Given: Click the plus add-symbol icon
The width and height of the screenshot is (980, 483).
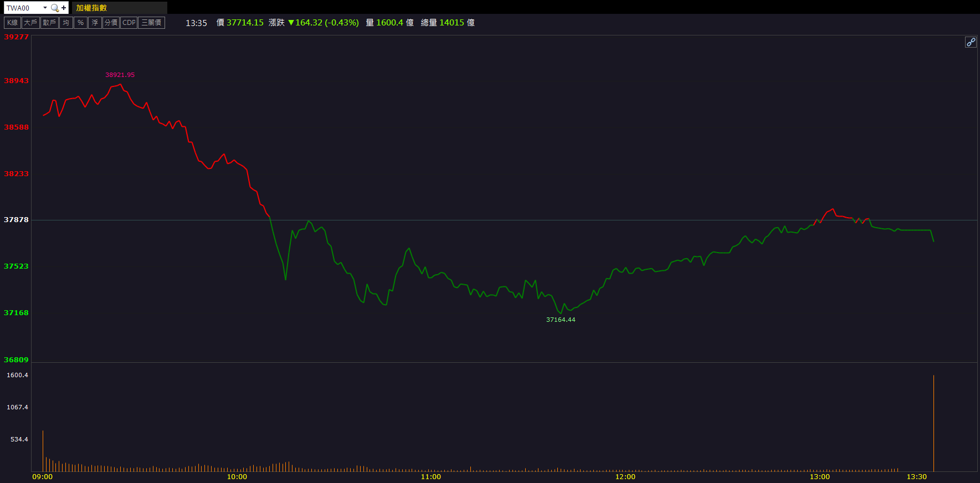Looking at the screenshot, I should pyautogui.click(x=64, y=8).
